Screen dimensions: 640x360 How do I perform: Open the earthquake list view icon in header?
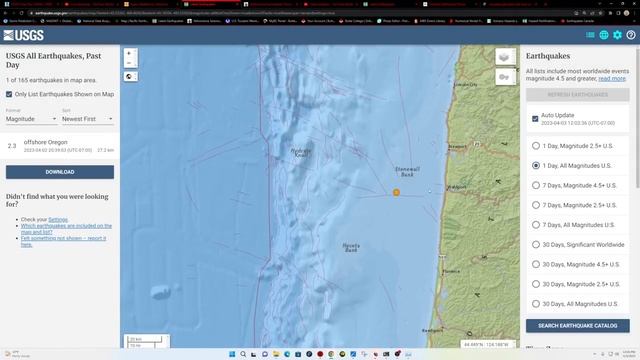point(590,35)
